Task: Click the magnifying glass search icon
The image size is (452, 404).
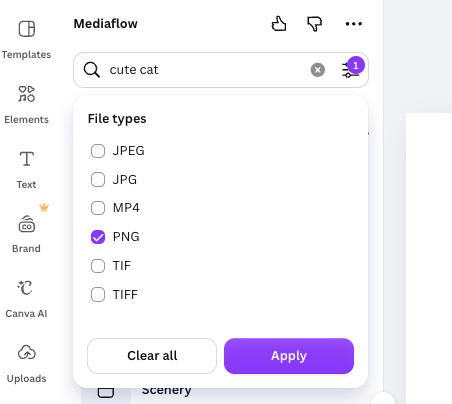Action: pyautogui.click(x=92, y=70)
